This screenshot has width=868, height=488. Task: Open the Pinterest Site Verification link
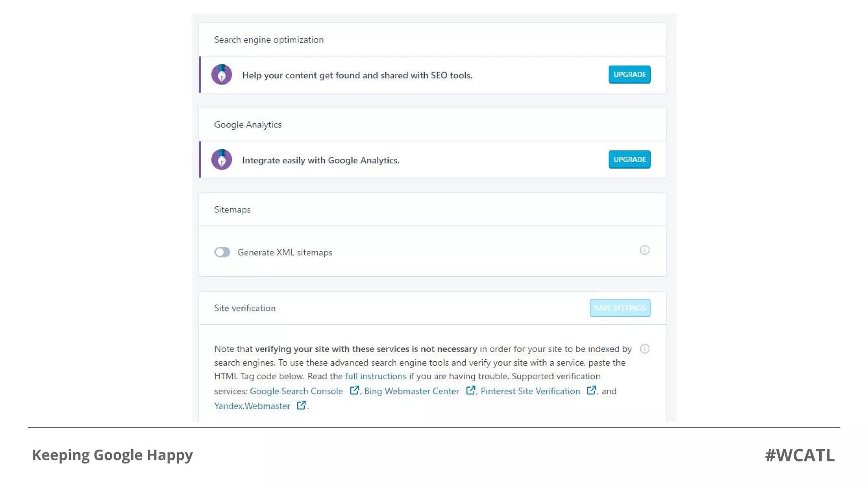[x=530, y=391]
